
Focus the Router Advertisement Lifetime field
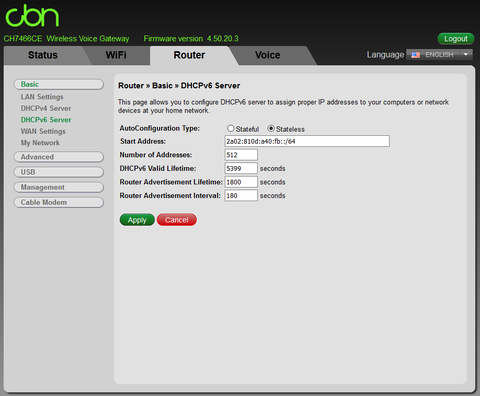coord(241,182)
